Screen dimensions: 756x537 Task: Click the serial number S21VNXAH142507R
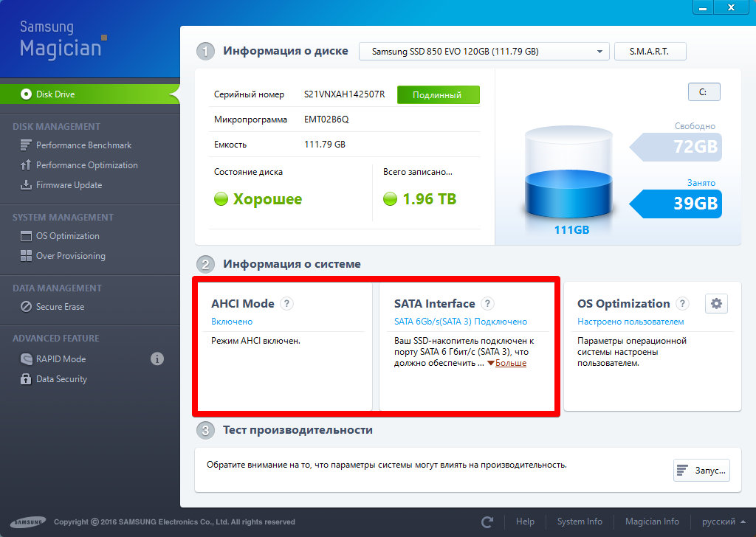[344, 94]
